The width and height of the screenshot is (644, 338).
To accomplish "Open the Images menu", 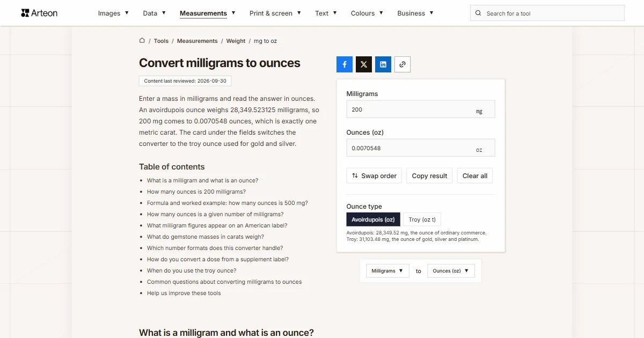I will click(x=113, y=13).
